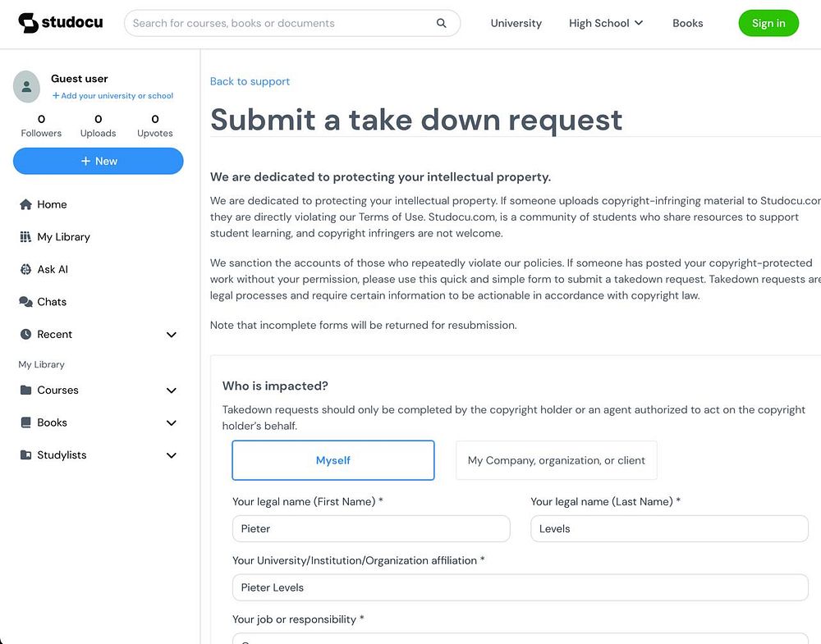Expand the Recent section chevron
The image size is (821, 644).
pos(172,334)
